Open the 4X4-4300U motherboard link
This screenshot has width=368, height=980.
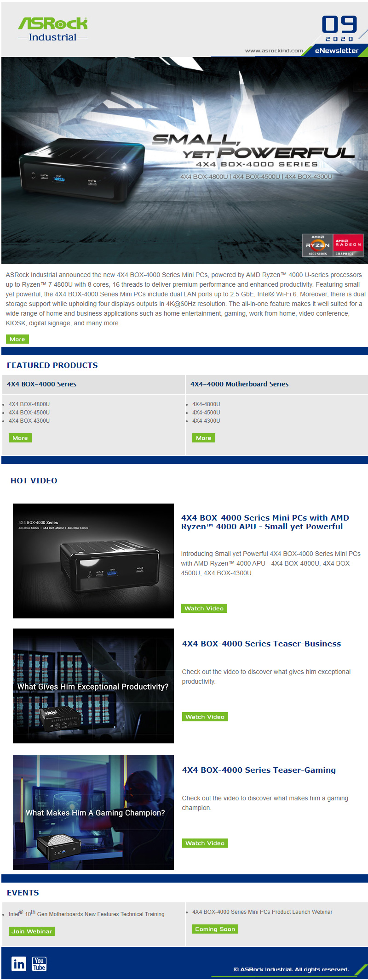click(x=206, y=421)
